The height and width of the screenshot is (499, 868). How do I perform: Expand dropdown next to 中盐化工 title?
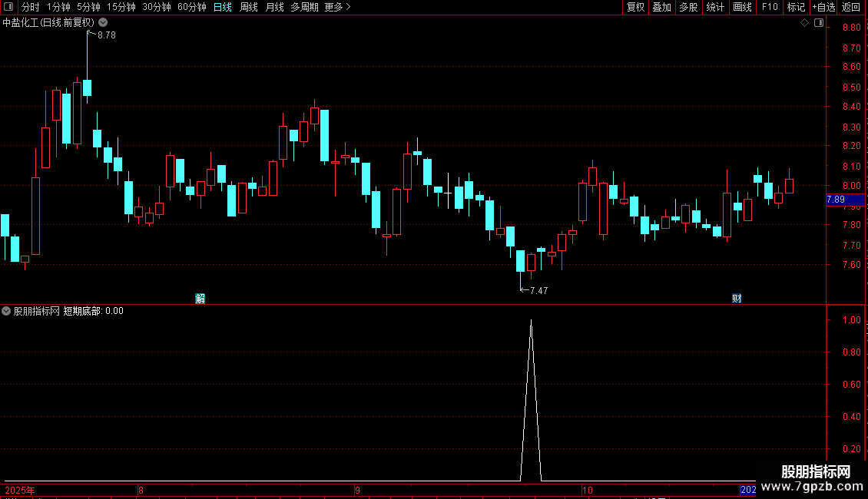(x=103, y=23)
